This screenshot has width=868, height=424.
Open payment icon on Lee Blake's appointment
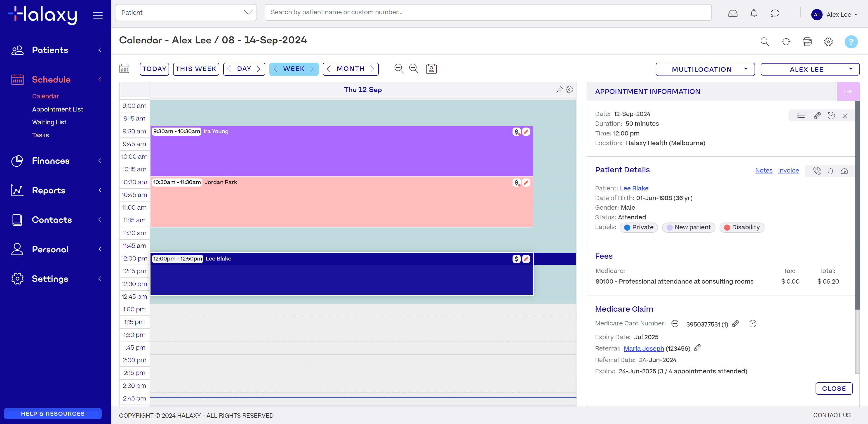(517, 259)
